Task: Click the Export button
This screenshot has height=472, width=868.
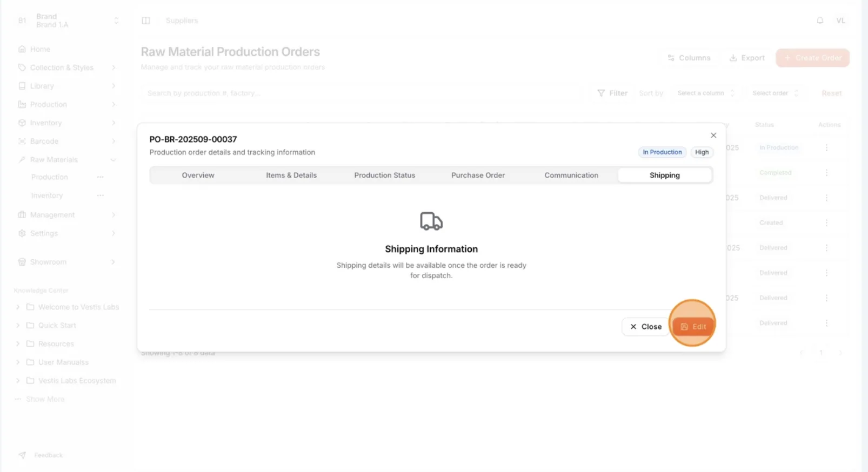Action: tap(747, 58)
